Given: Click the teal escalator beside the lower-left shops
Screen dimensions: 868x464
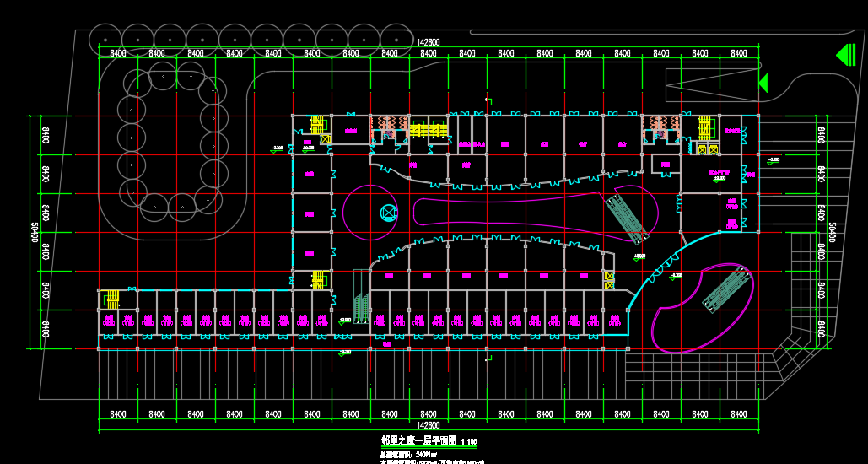Looking at the screenshot, I should [x=361, y=306].
